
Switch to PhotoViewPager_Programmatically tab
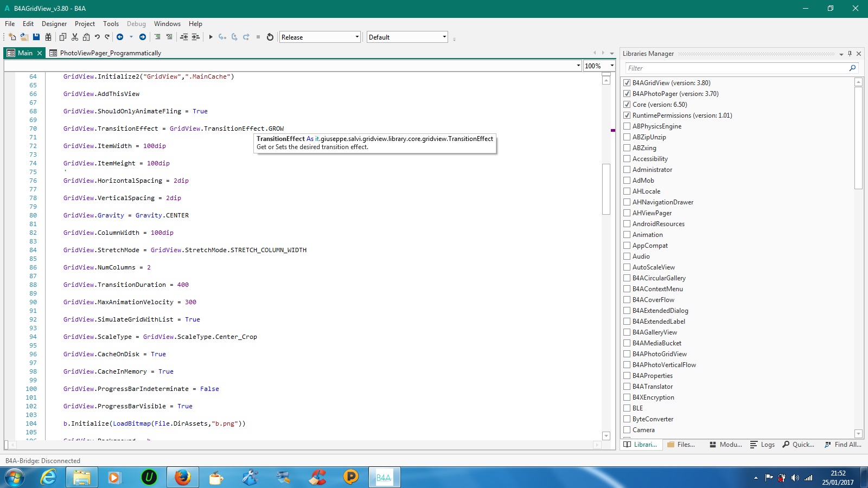click(105, 53)
